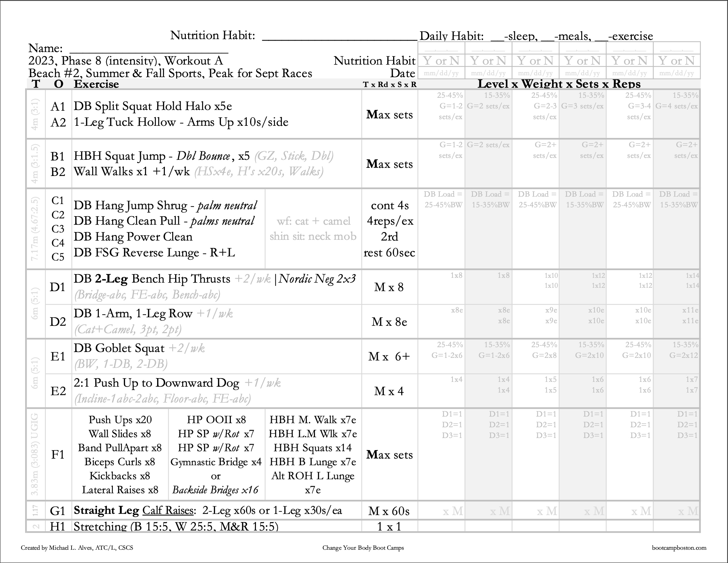
Task: Click 'Lateral Raises x8' in F1 block
Action: [120, 490]
